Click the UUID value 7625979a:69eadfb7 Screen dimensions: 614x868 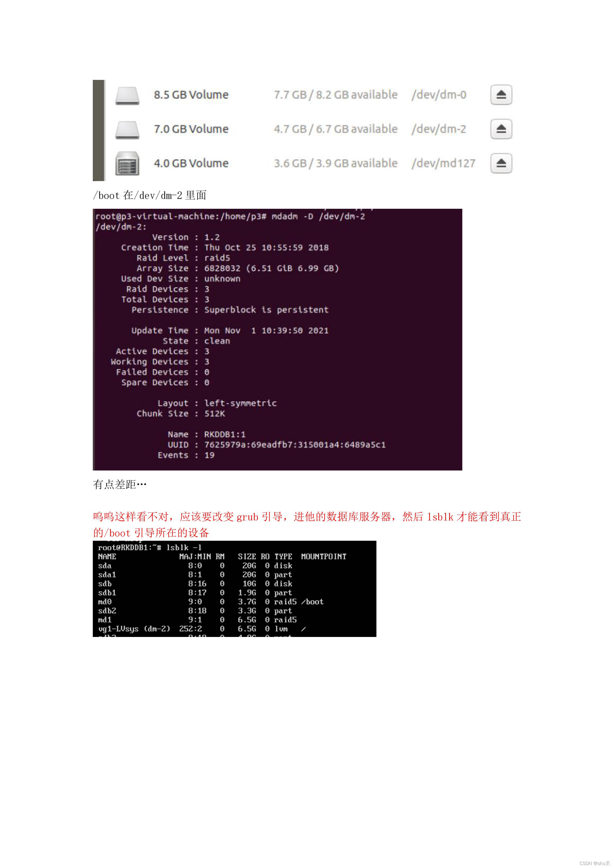pyautogui.click(x=295, y=445)
